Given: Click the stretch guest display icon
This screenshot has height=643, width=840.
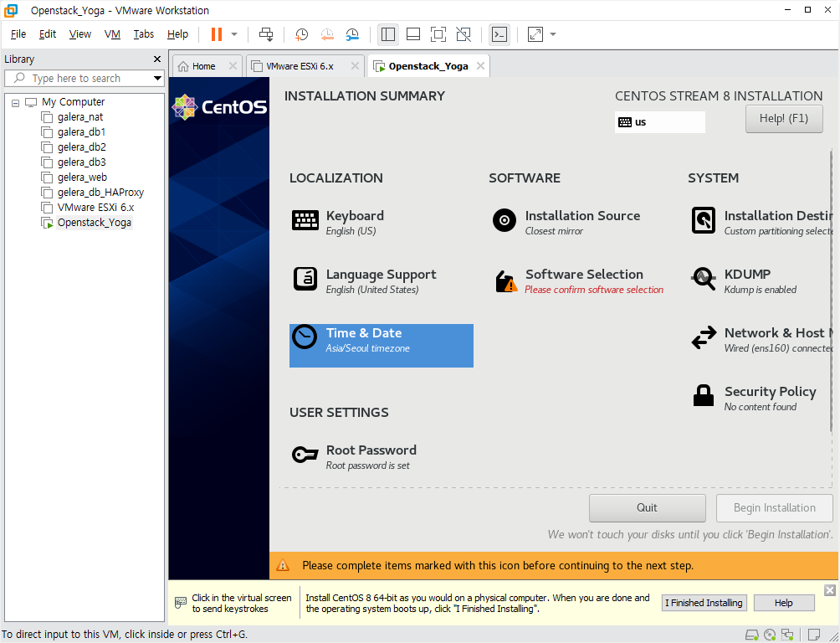Looking at the screenshot, I should click(535, 34).
